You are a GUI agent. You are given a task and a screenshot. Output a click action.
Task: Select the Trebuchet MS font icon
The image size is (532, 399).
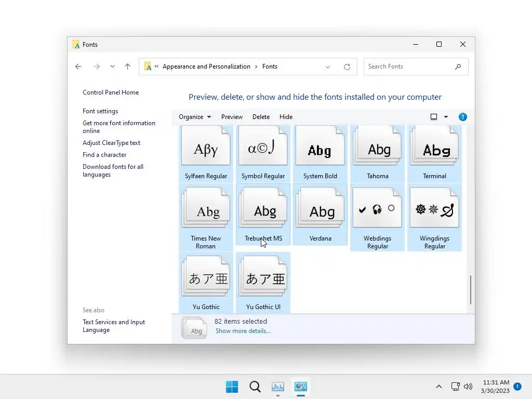tap(263, 208)
